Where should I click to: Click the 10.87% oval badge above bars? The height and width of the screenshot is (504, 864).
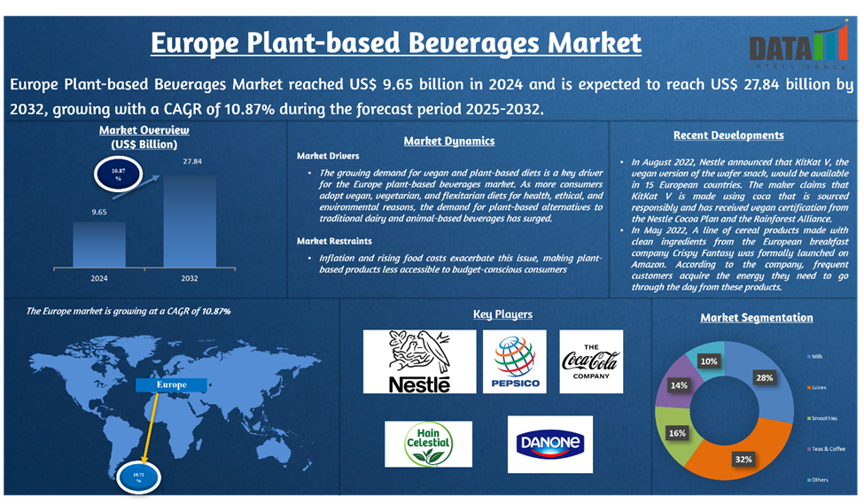tap(118, 174)
